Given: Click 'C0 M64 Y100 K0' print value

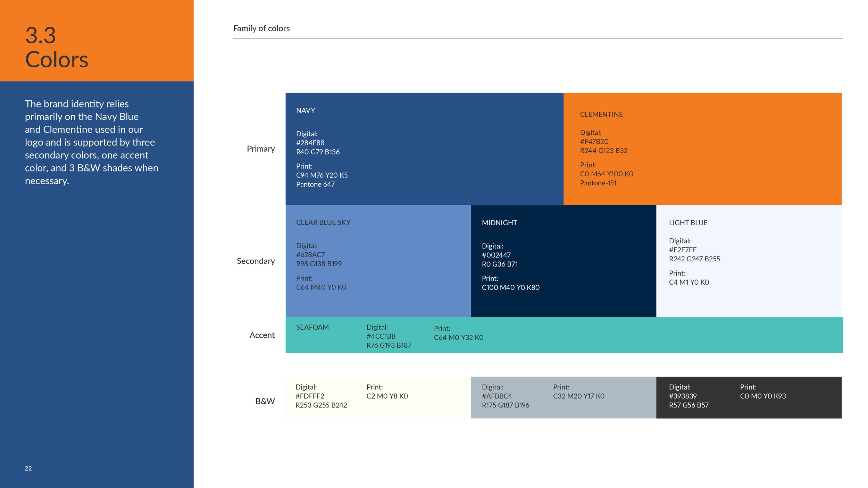Looking at the screenshot, I should click(x=607, y=174).
